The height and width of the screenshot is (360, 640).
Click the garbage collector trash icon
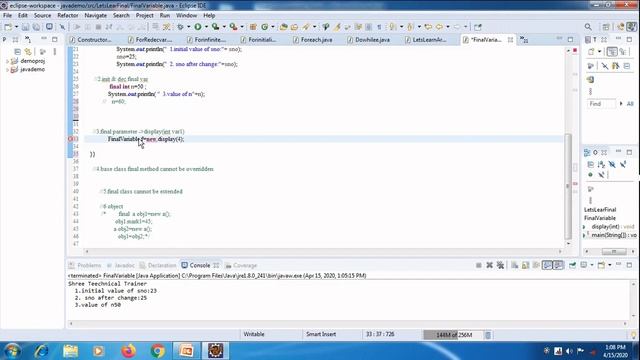point(488,335)
